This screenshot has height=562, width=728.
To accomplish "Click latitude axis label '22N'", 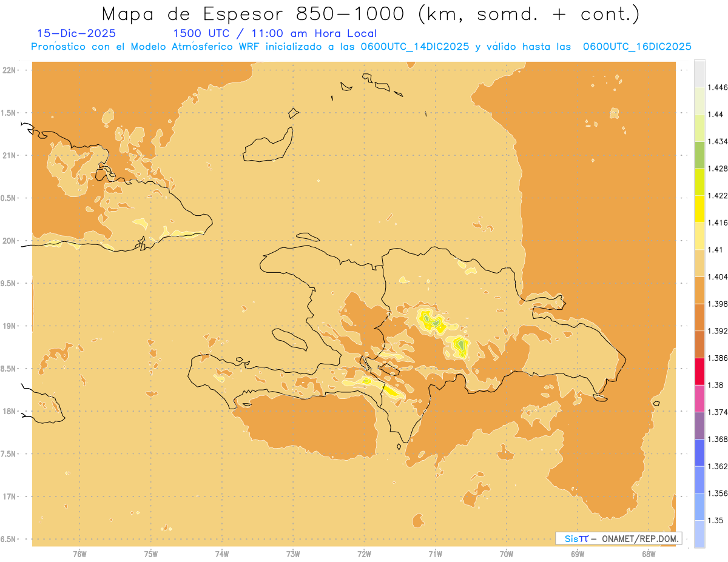I will tap(10, 70).
